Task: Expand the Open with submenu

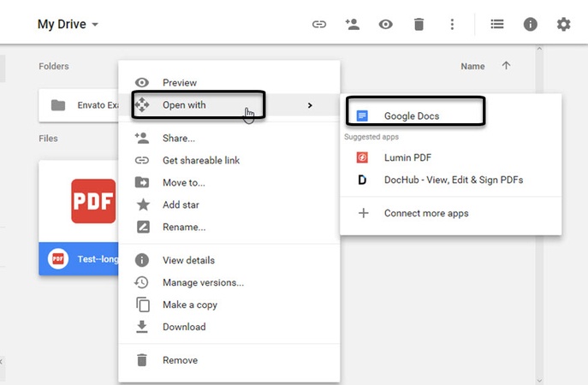Action: click(x=198, y=105)
